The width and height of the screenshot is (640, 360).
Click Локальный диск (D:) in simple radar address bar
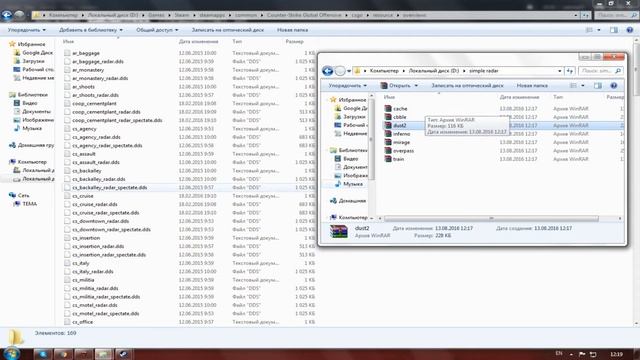434,71
